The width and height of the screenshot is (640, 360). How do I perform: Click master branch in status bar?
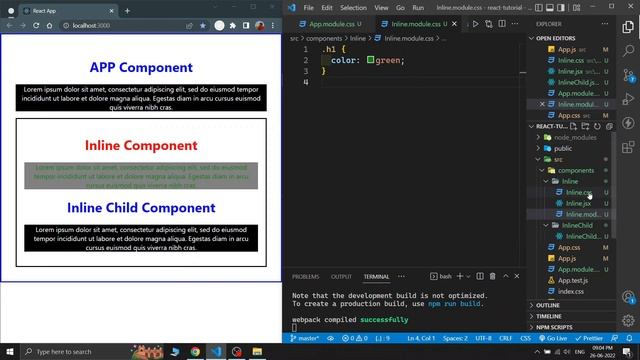tap(304, 338)
